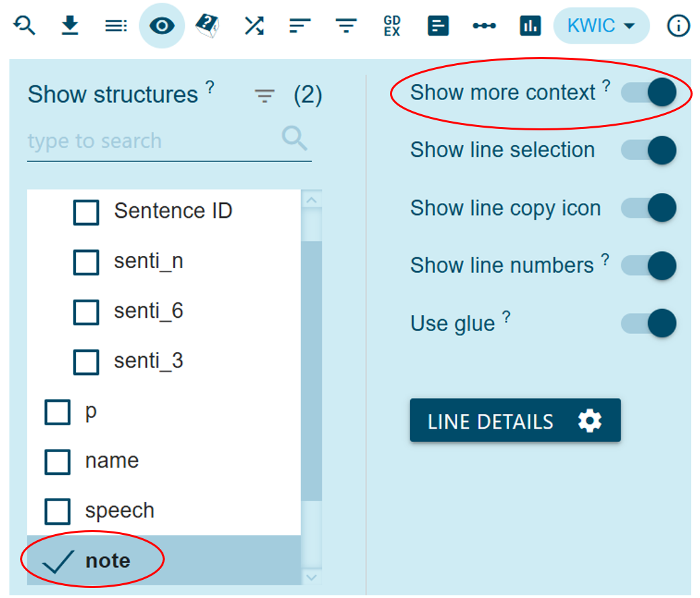
Task: Click the random sample dice icon
Action: (x=208, y=26)
